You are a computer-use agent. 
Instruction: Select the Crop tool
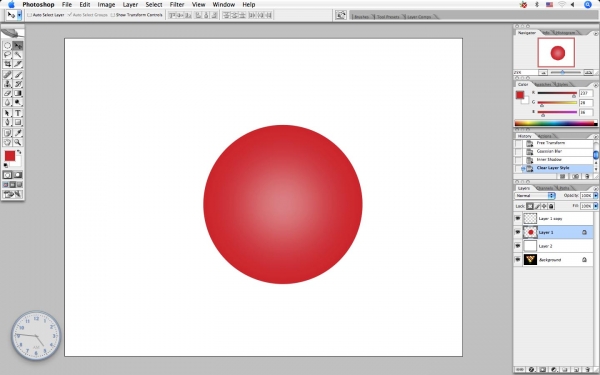pos(7,64)
